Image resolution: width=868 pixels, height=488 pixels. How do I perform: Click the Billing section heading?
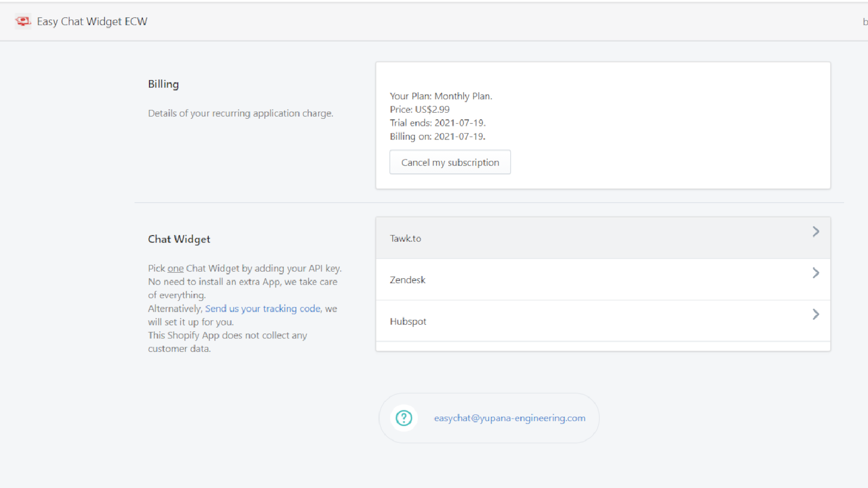tap(163, 84)
